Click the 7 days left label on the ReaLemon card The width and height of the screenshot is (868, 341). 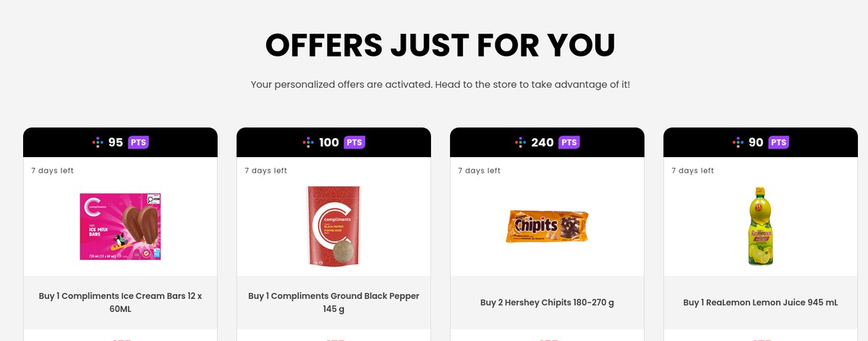[692, 171]
